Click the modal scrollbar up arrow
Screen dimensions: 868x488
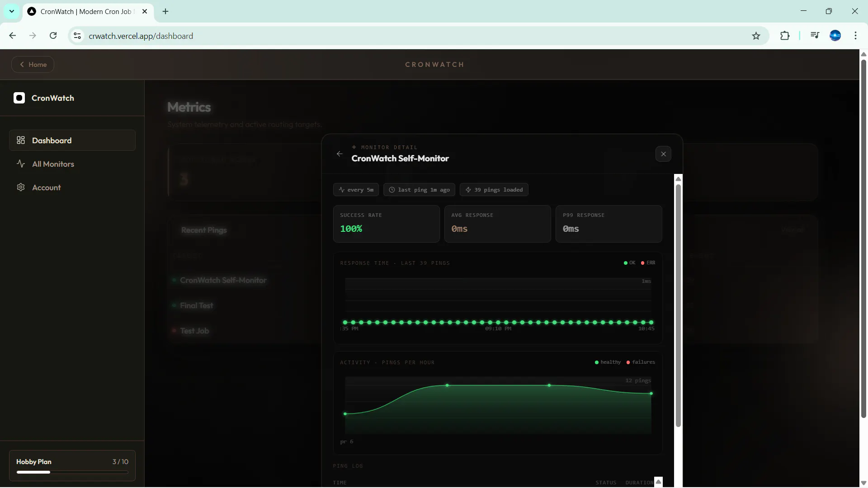tap(678, 179)
